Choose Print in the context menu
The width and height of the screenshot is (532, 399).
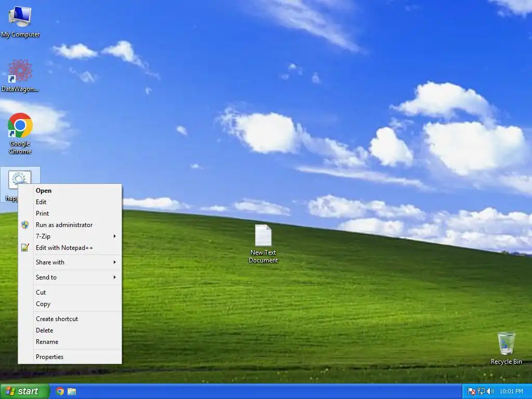(70, 214)
